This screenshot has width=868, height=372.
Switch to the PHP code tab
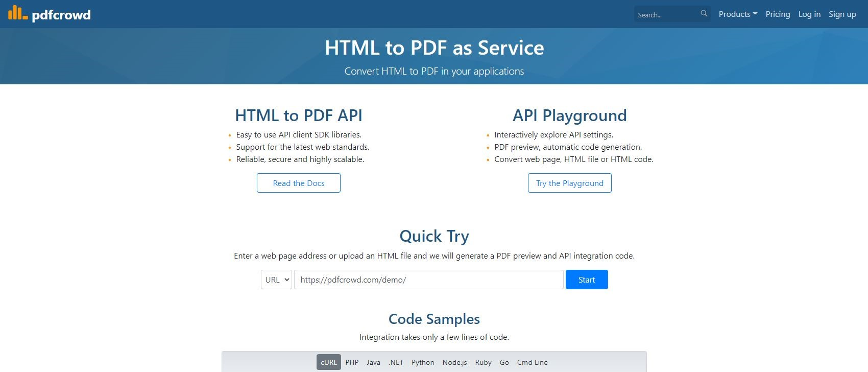pyautogui.click(x=352, y=362)
